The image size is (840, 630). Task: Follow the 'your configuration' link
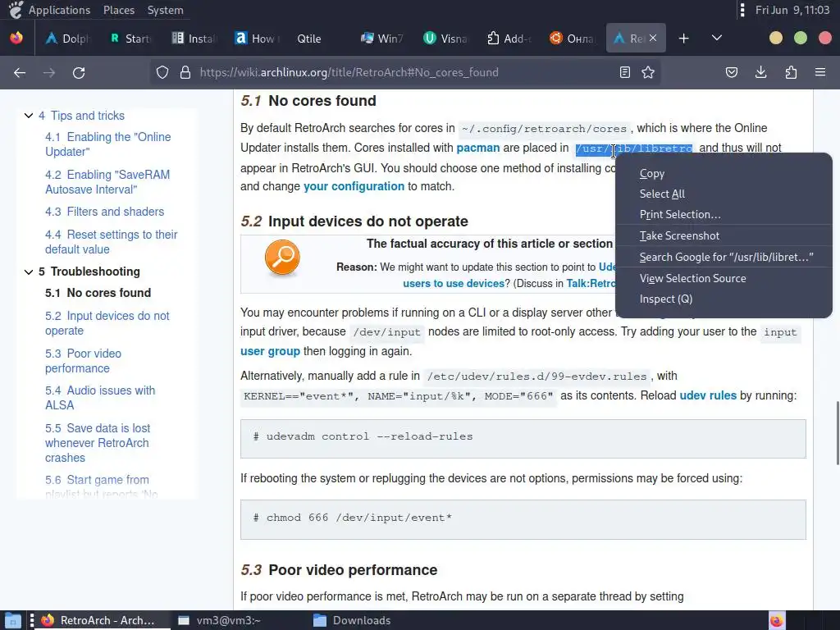tap(354, 186)
